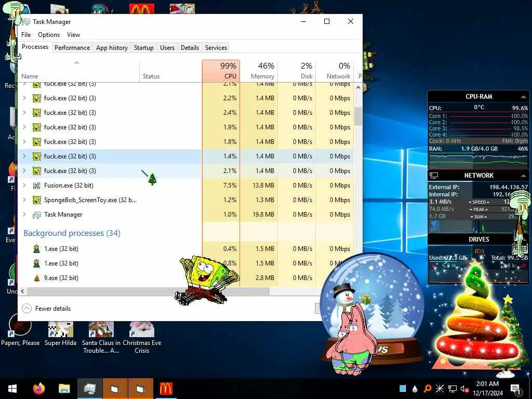Click the blue square tray icon
532x399 pixels.
coord(403,389)
